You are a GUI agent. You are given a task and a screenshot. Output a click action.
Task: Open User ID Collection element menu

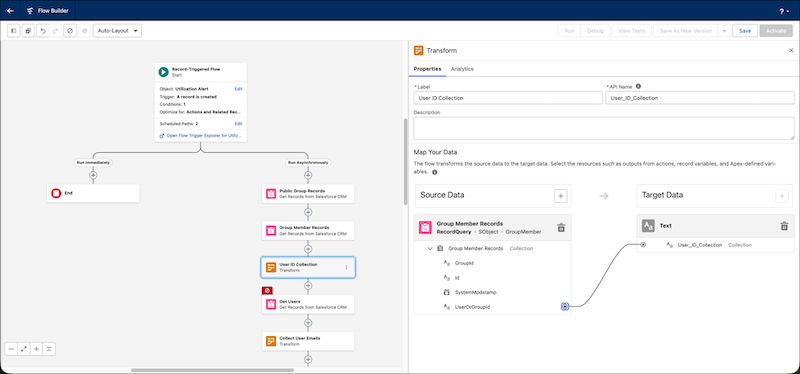coord(346,267)
